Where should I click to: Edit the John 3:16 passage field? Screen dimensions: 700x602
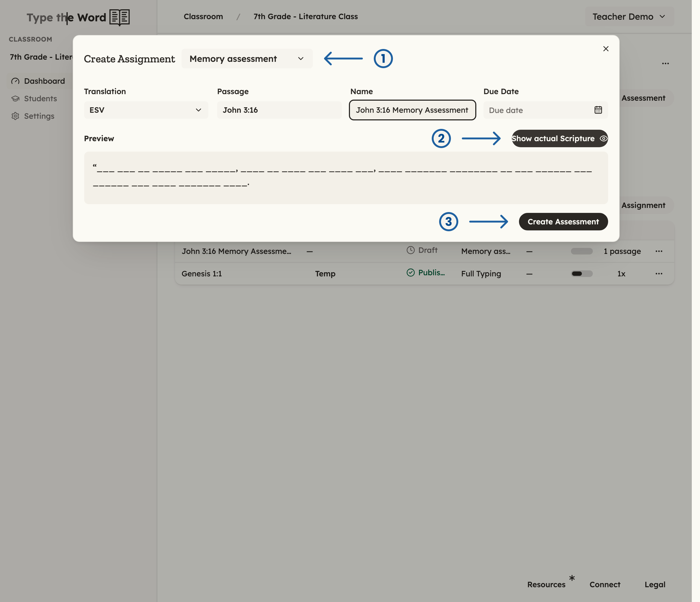279,110
